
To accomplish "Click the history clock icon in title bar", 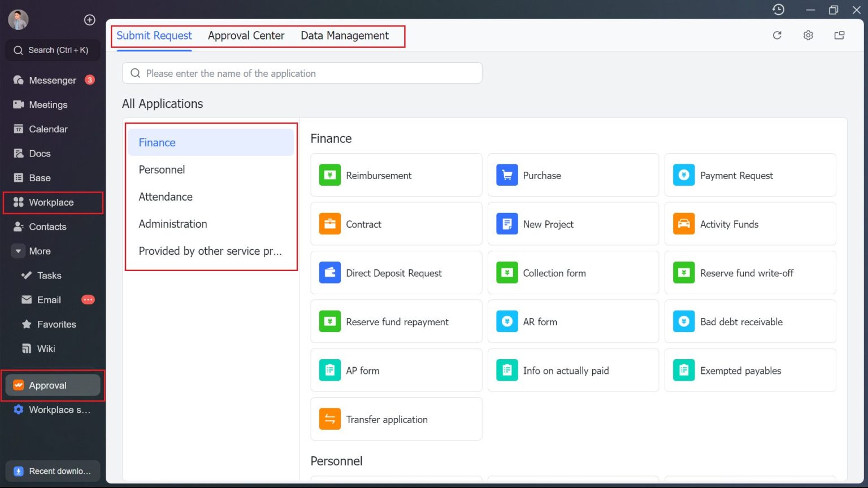I will click(x=778, y=10).
